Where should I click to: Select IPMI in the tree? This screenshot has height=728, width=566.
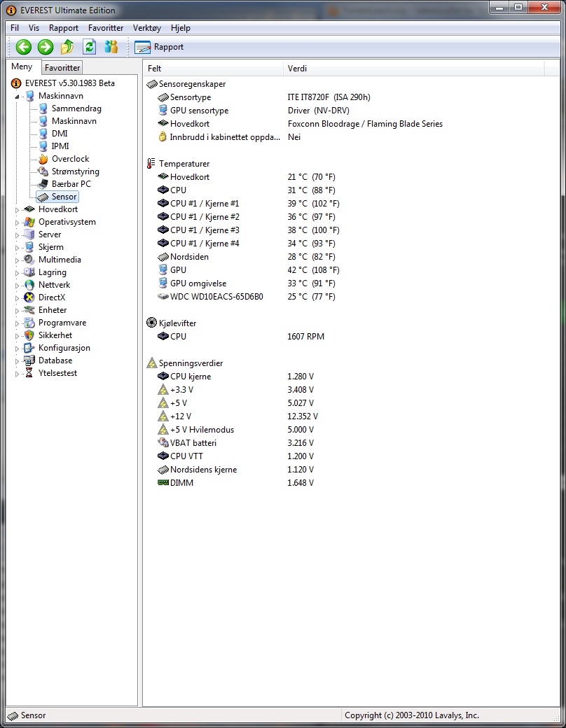[x=60, y=146]
